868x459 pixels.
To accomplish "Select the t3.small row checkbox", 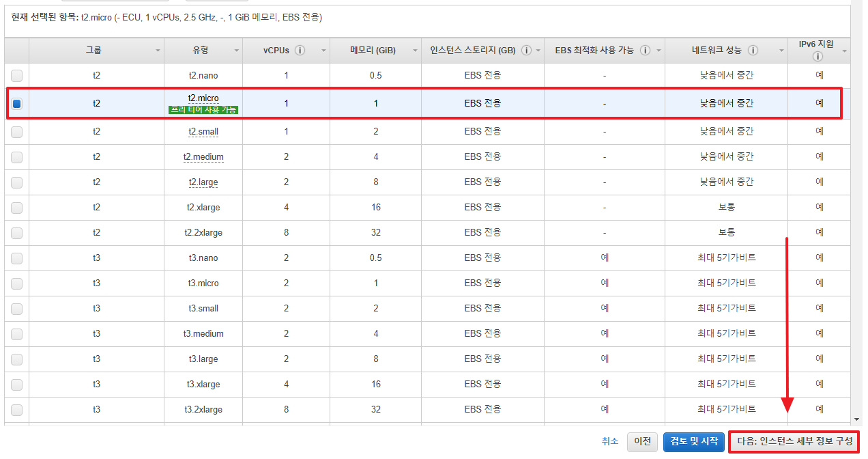I will coord(16,309).
